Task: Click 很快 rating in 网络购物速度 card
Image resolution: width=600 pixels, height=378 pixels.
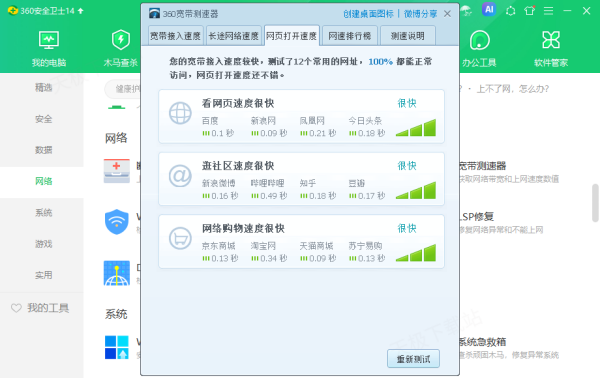Action: tap(407, 228)
